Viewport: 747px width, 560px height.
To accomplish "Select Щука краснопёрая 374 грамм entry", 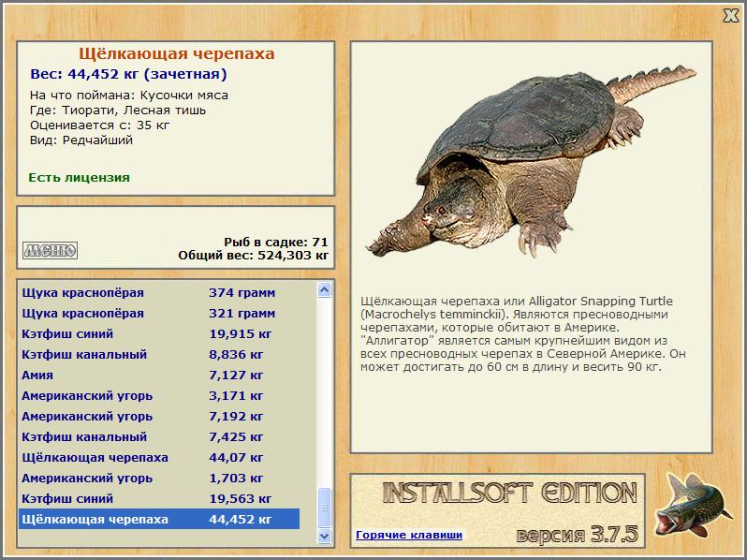I will (x=159, y=292).
